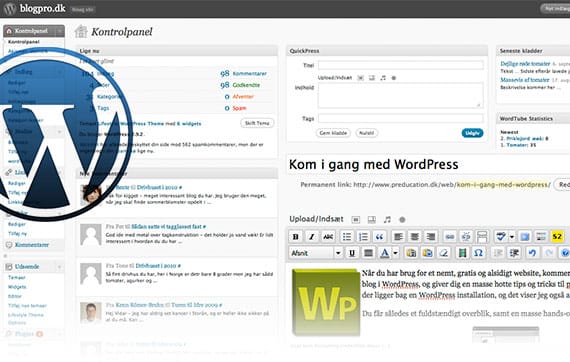Click the embed media film icon

coord(462,253)
